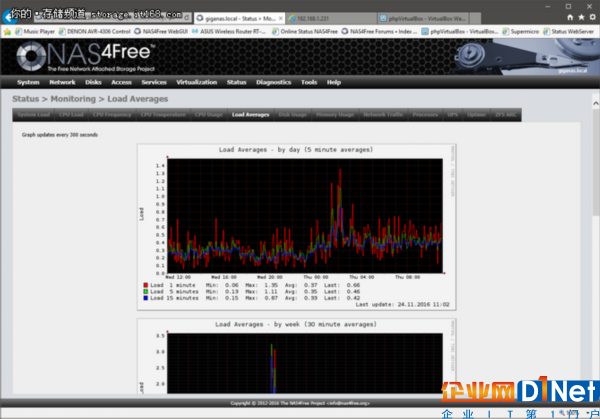
Task: Switch to the 192.168.1.231 browser tab
Action: tap(331, 18)
